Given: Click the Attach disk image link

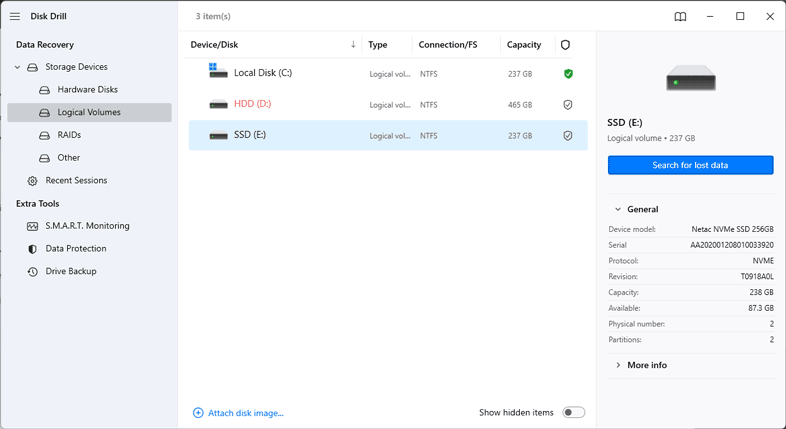Looking at the screenshot, I should [246, 413].
